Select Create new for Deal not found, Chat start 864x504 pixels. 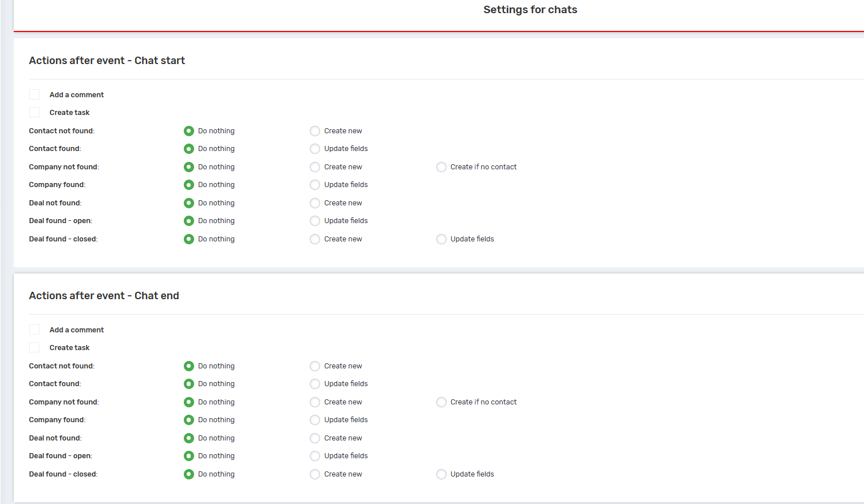tap(315, 203)
